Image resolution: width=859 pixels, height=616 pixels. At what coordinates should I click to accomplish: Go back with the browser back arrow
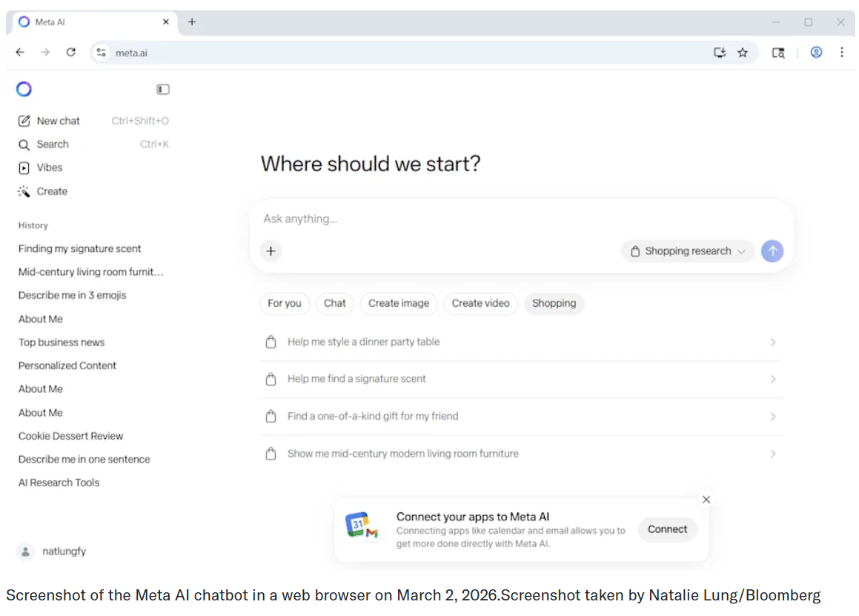pyautogui.click(x=20, y=52)
